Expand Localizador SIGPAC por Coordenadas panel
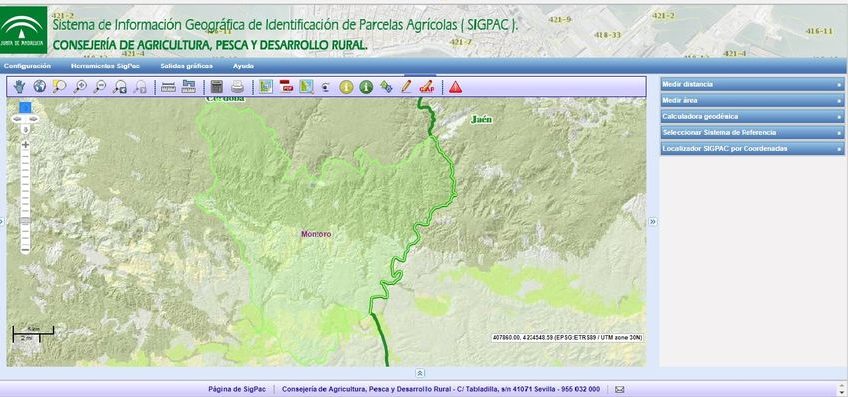The width and height of the screenshot is (848, 397). click(752, 148)
